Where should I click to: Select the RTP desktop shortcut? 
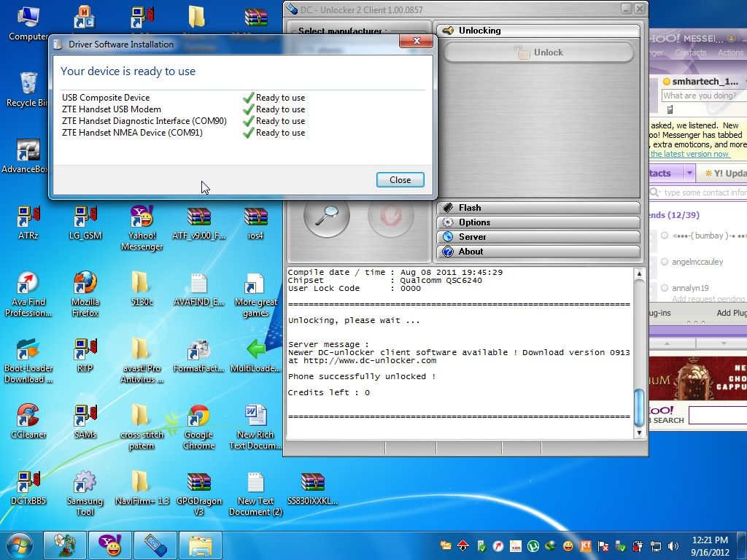click(x=85, y=355)
